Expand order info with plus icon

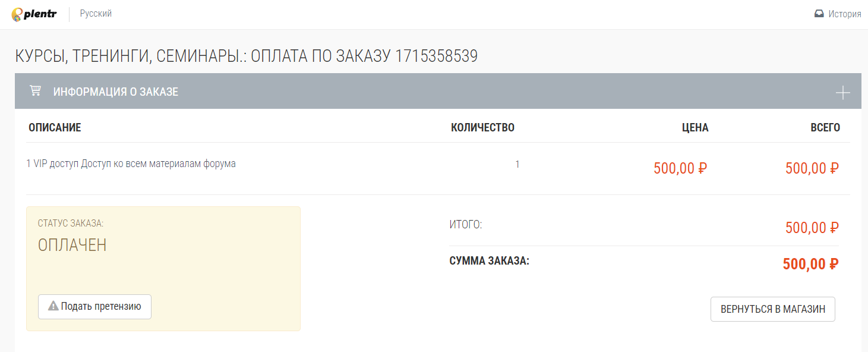(x=842, y=92)
